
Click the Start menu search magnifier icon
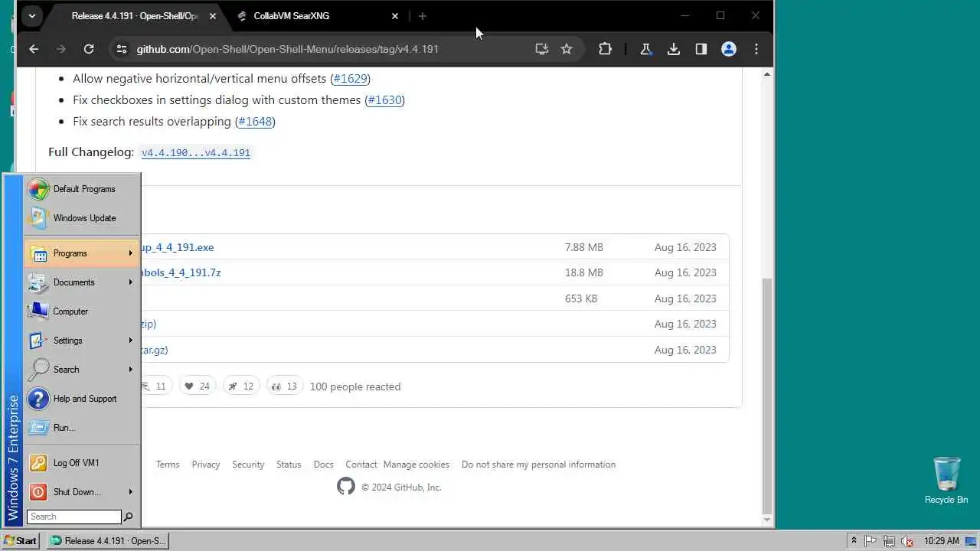pyautogui.click(x=129, y=517)
